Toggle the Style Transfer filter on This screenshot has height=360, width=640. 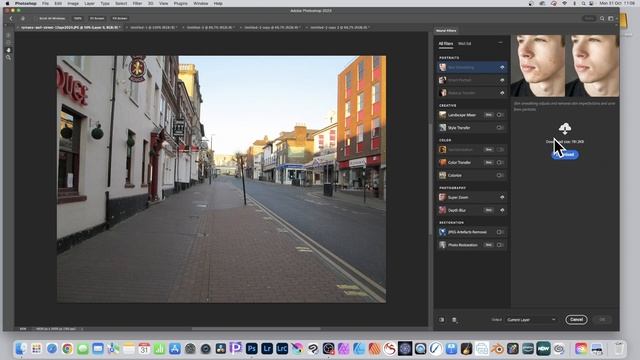500,128
